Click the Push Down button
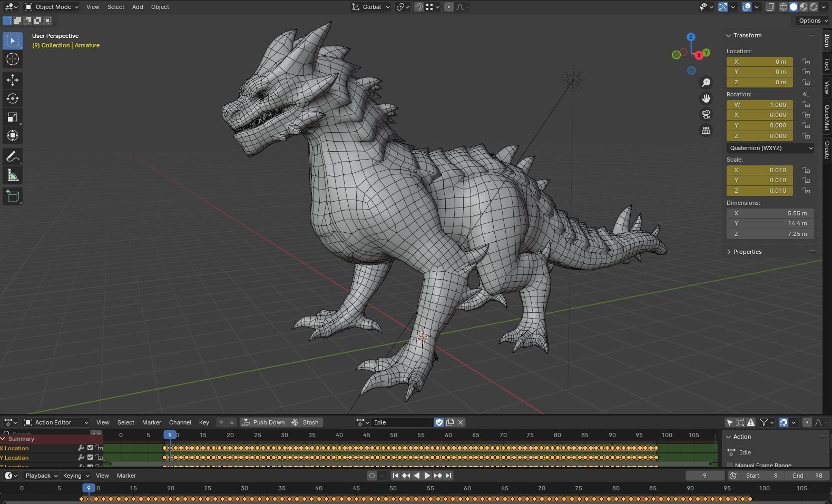832x504 pixels. pos(264,422)
